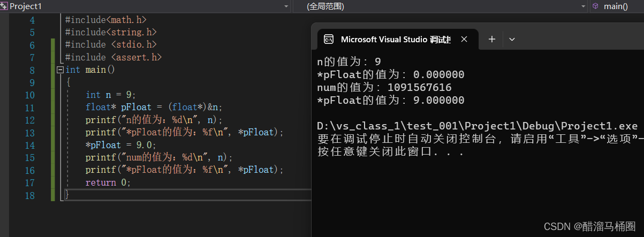Click the Project1.exe path in console

(x=477, y=126)
